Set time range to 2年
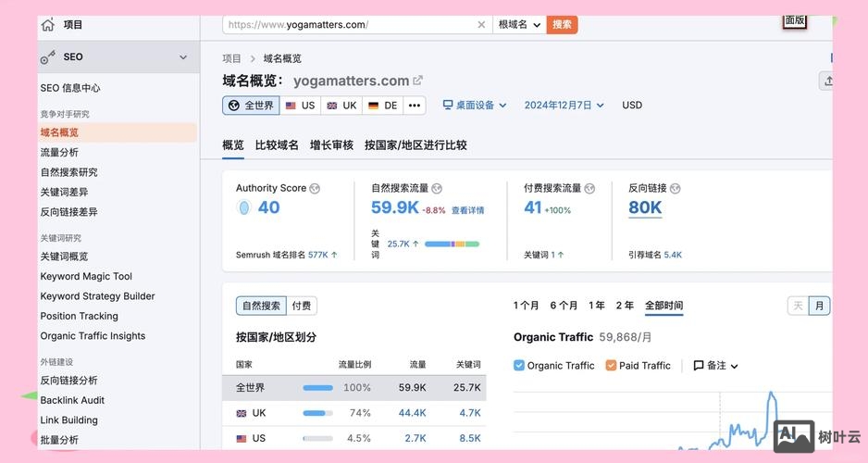 (625, 306)
